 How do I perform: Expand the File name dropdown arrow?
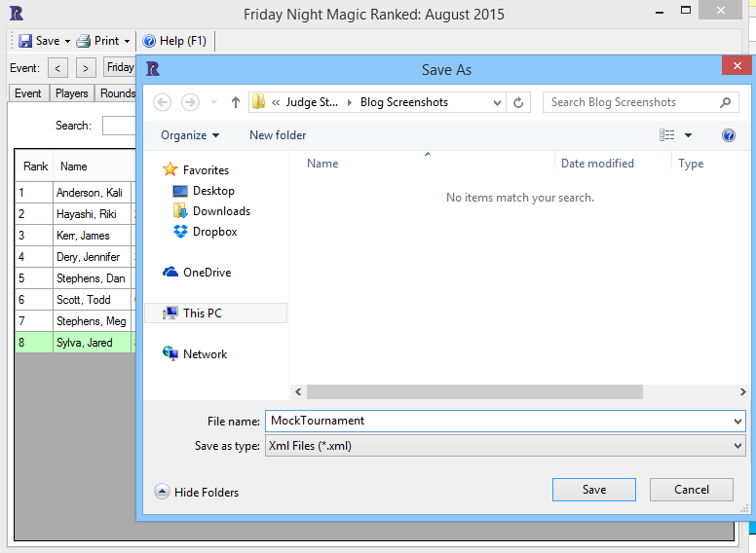click(x=737, y=422)
